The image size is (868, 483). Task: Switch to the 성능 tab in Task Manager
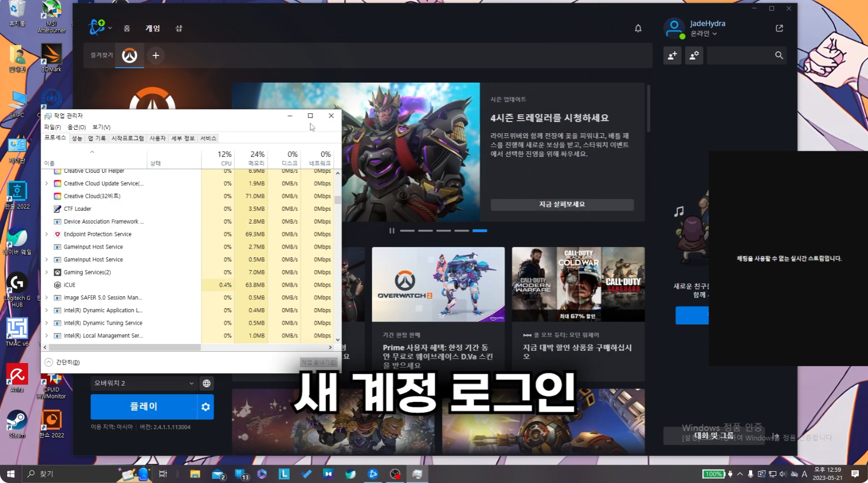(x=77, y=138)
